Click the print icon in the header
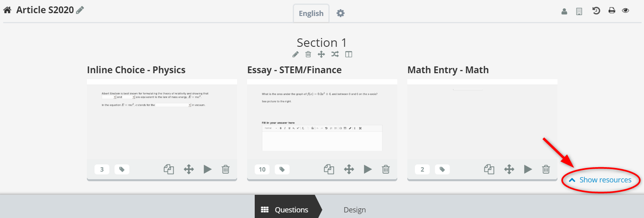Image resolution: width=644 pixels, height=218 pixels. (x=612, y=11)
